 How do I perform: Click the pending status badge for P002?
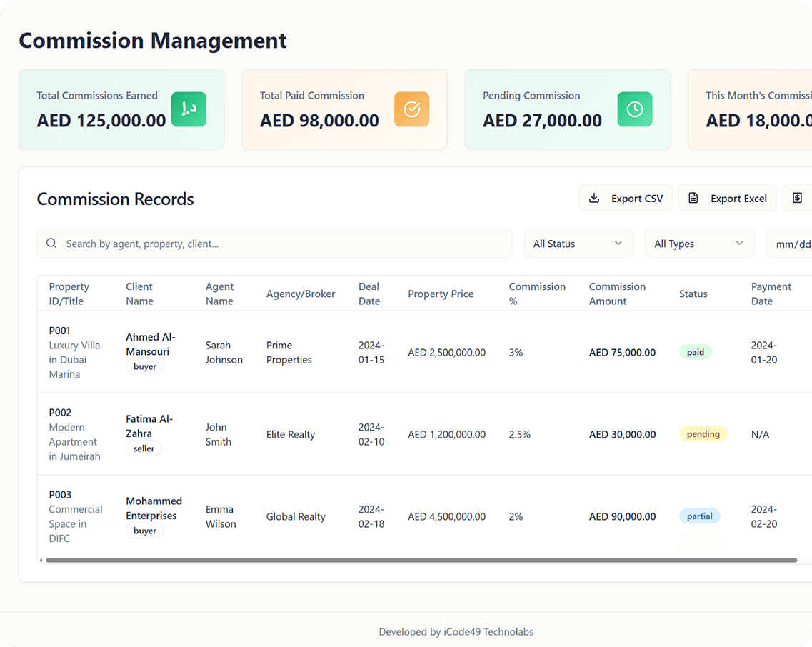point(703,434)
